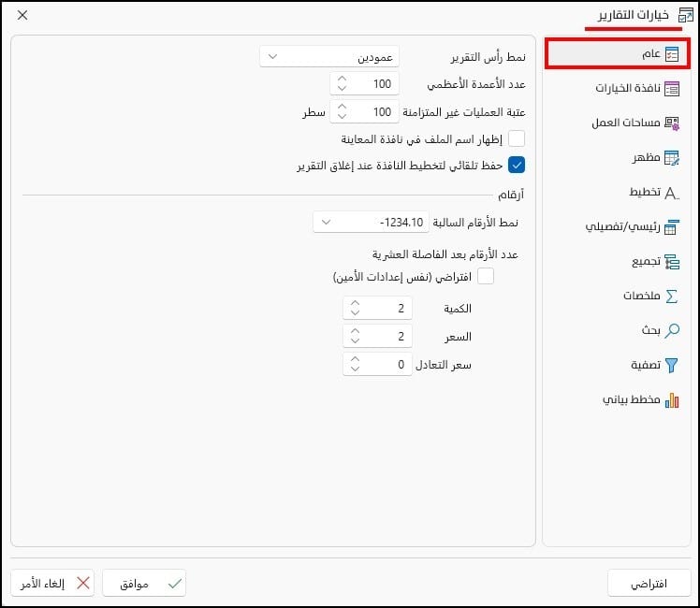The image size is (700, 608).
Task: Open the تخطيط tab label
Action: click(645, 192)
